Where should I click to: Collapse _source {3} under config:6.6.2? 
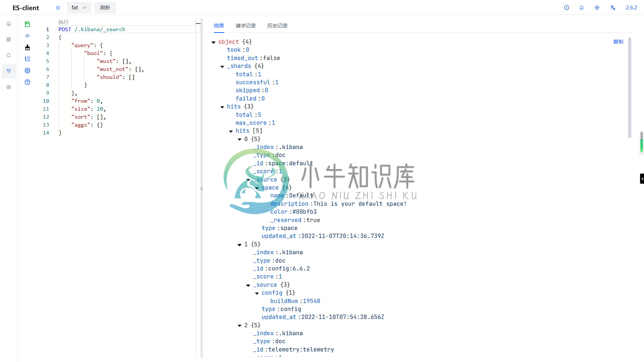(x=248, y=285)
